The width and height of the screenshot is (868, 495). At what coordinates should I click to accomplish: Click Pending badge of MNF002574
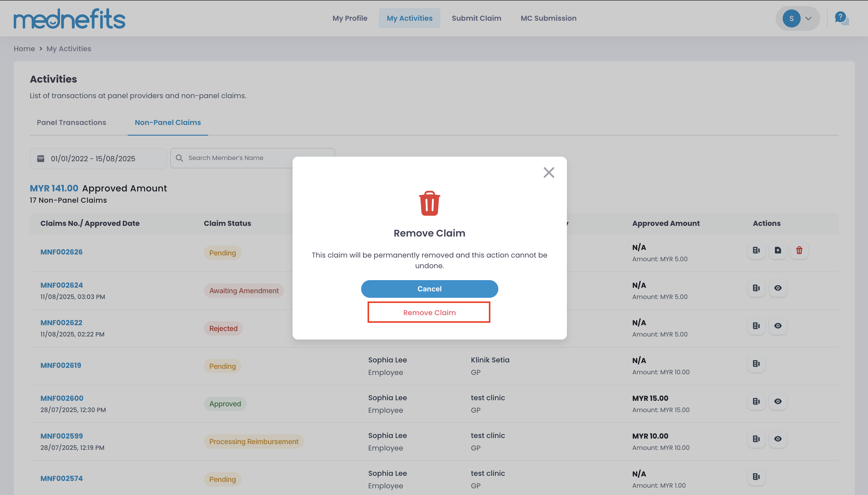point(222,479)
